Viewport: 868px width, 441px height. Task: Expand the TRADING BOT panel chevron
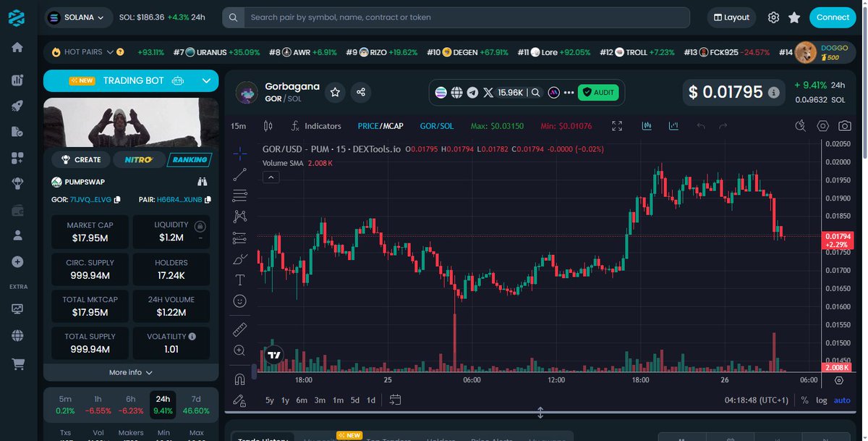click(207, 81)
